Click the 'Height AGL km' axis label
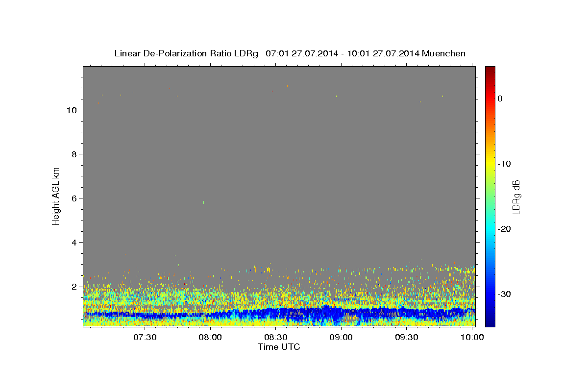 click(56, 196)
